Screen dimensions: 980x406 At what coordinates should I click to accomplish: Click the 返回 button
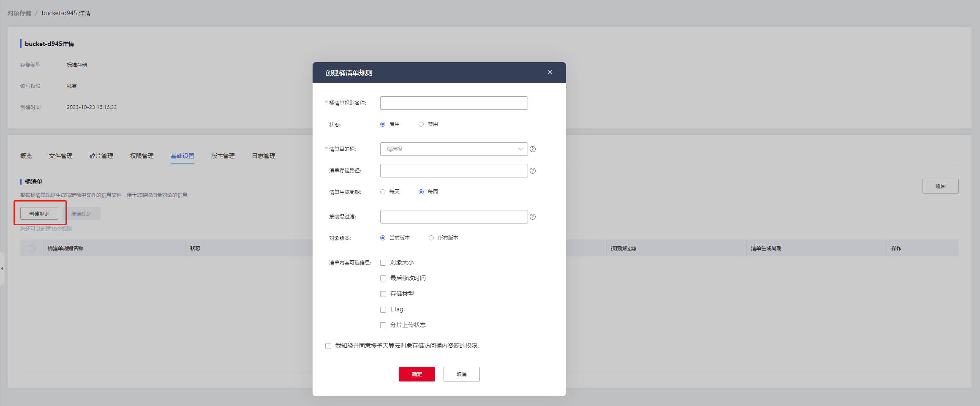click(940, 186)
